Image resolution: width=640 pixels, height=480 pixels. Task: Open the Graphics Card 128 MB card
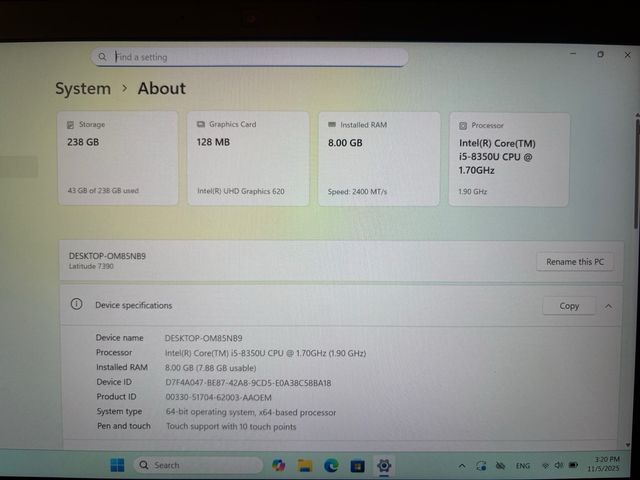248,158
